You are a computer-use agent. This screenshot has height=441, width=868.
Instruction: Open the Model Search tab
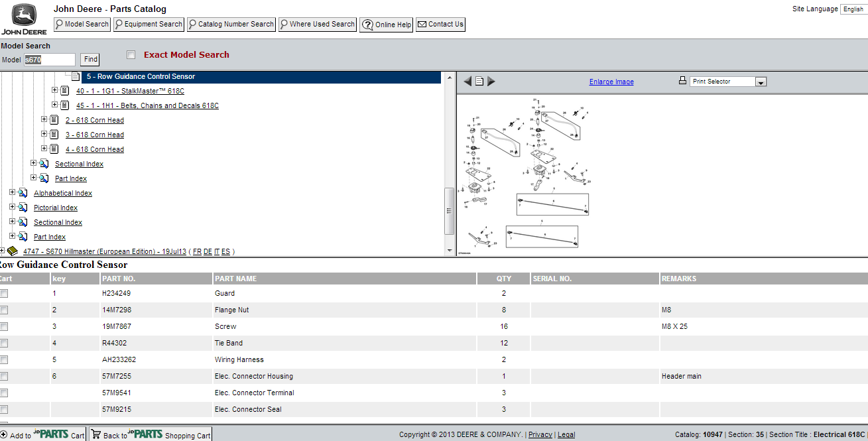(x=82, y=25)
